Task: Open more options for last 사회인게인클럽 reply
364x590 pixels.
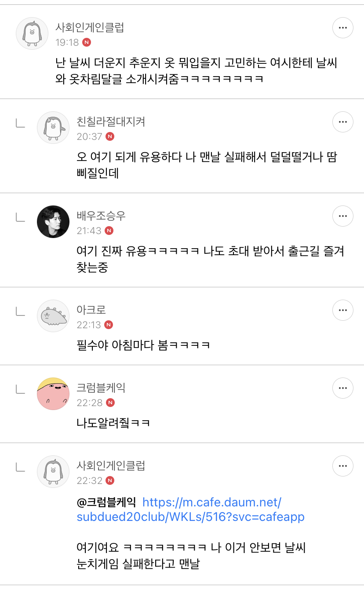Action: 343,466
